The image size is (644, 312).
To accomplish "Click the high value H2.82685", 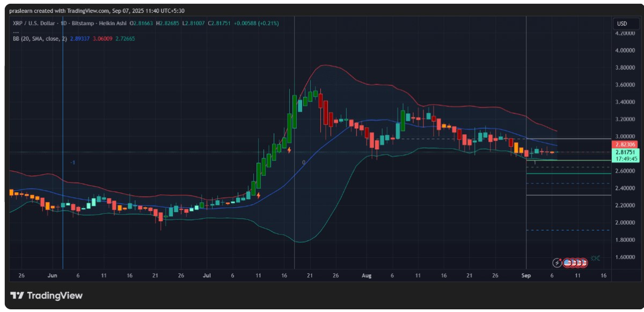I will coord(168,24).
